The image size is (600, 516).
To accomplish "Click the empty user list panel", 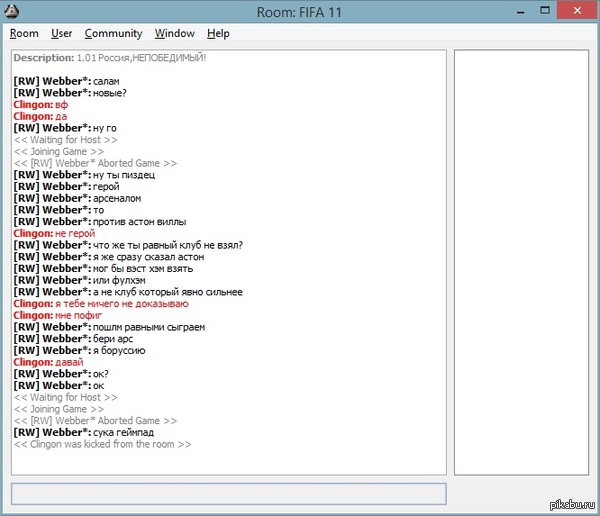I will [521, 262].
